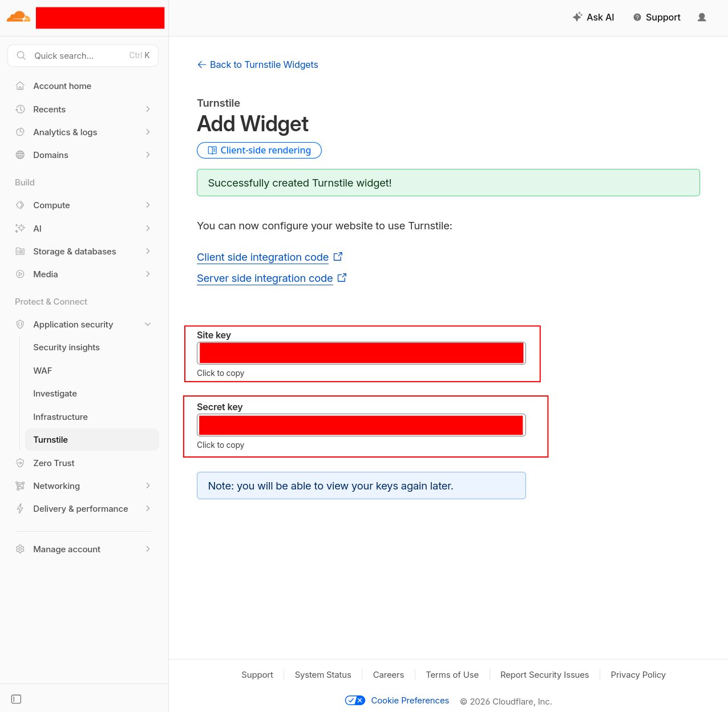The image size is (728, 712).
Task: Click the Domains globe icon
Action: [x=20, y=155]
